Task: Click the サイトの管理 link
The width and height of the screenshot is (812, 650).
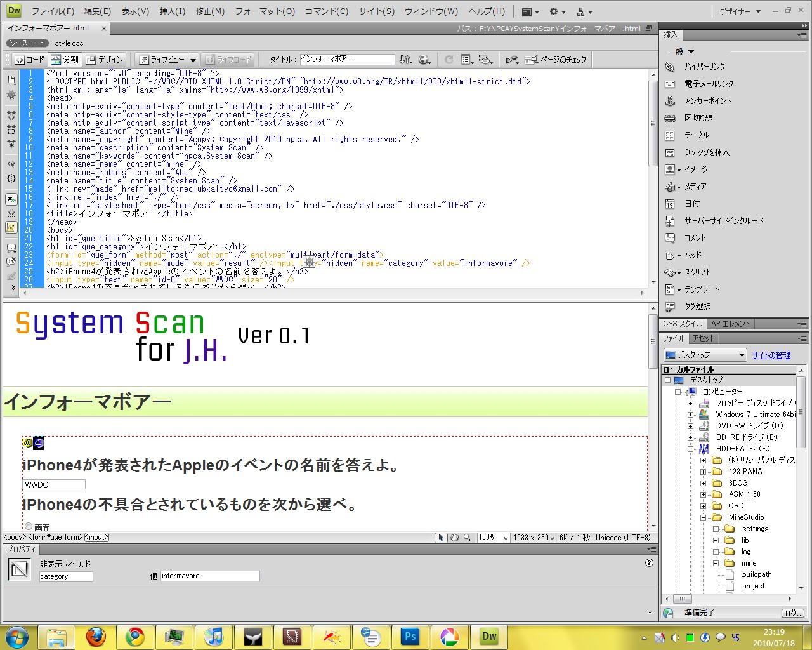Action: click(x=771, y=355)
